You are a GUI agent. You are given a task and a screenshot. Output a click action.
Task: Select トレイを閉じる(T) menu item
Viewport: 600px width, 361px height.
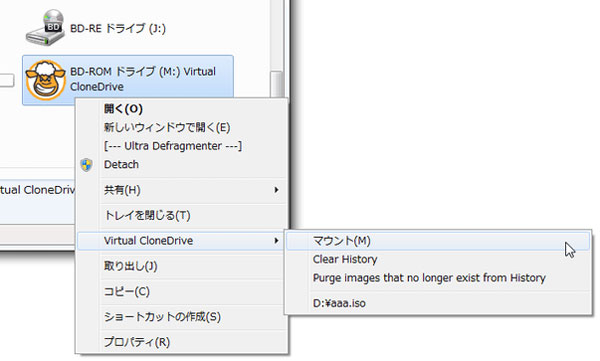(182, 216)
